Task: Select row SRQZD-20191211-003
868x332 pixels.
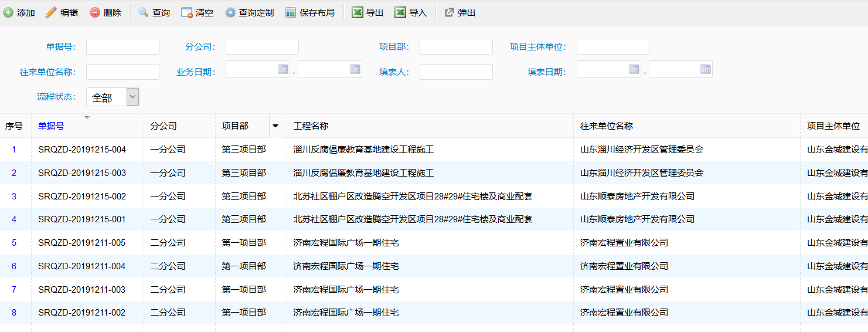Action: tap(434, 289)
